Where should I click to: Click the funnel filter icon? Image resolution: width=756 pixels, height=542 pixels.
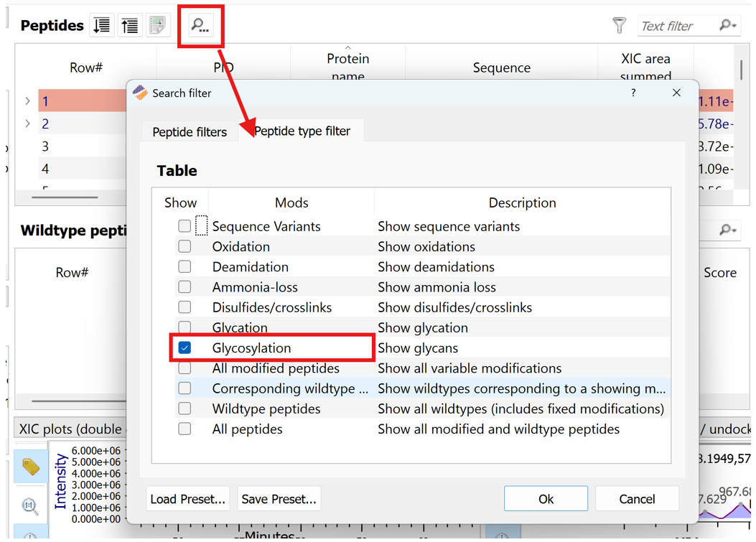tap(619, 26)
